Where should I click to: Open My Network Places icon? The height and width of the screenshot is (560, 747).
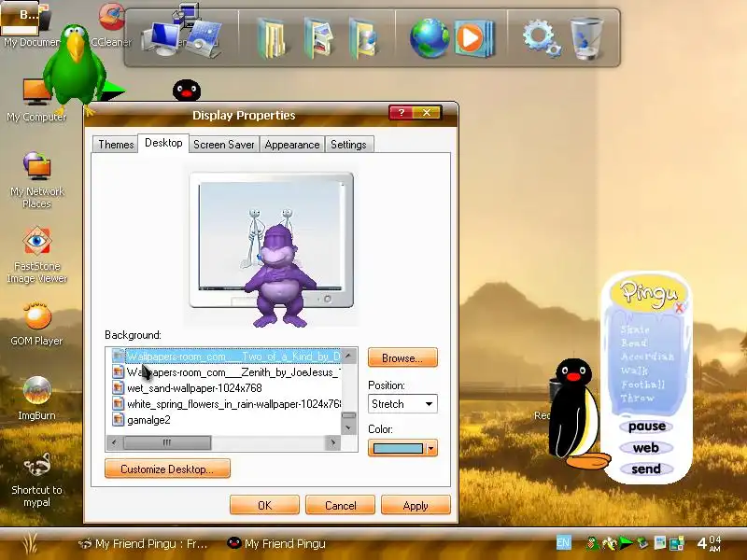[x=36, y=180]
